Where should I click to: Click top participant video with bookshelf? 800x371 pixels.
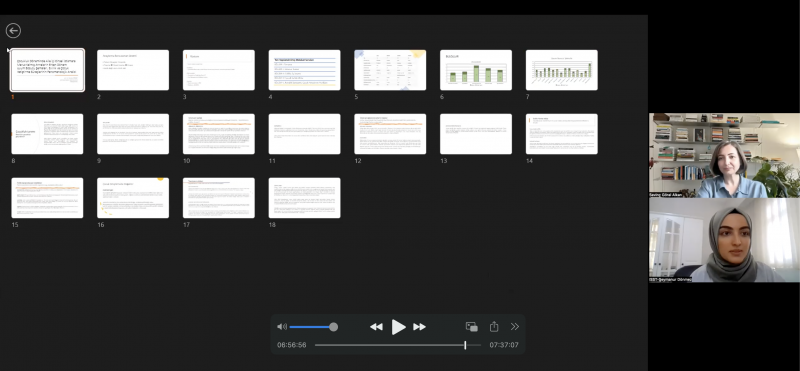click(724, 155)
